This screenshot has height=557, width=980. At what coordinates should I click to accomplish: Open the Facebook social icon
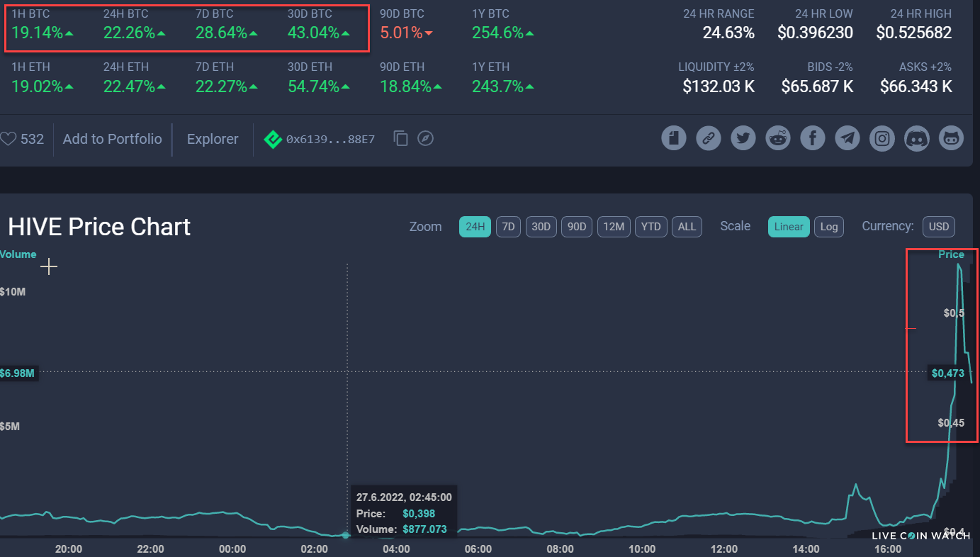pyautogui.click(x=813, y=138)
